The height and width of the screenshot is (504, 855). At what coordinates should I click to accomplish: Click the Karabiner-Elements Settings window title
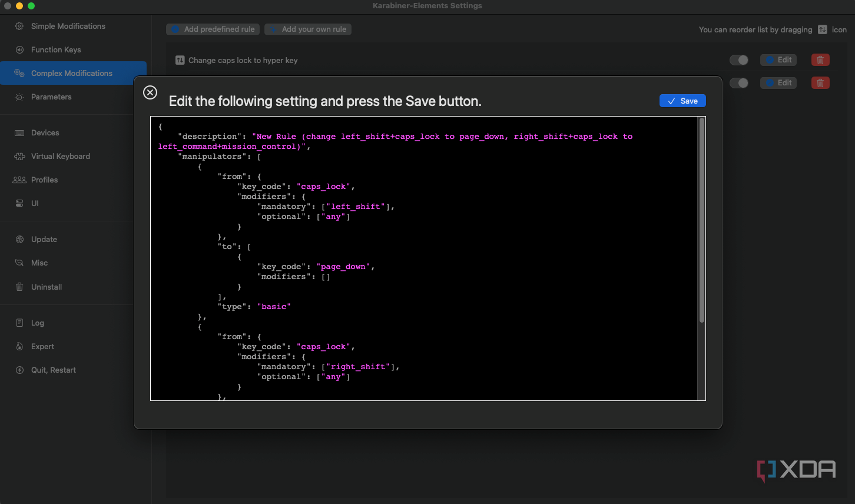point(427,6)
